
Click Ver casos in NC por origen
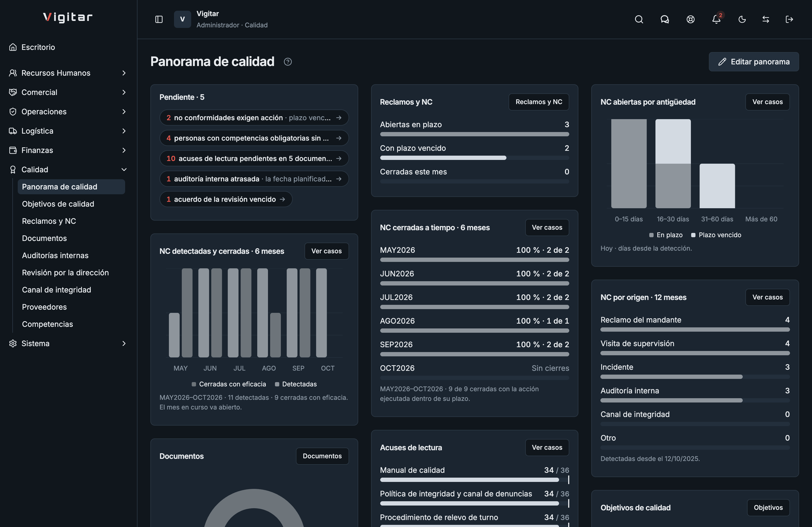767,297
